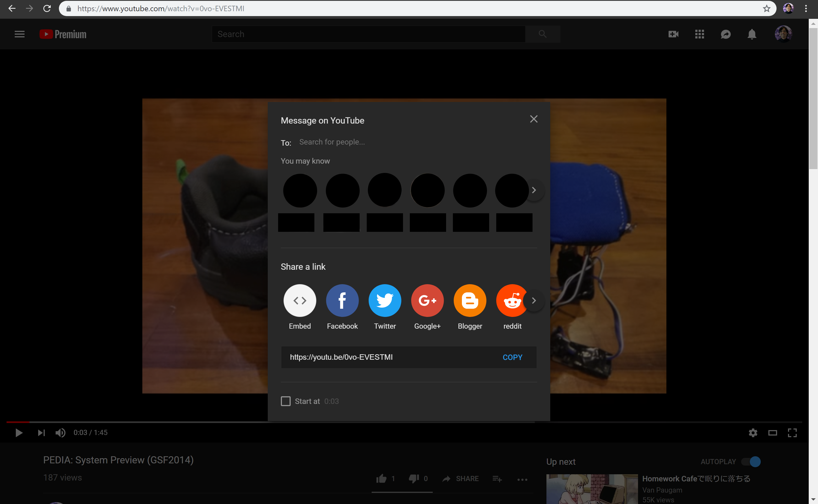Image resolution: width=818 pixels, height=504 pixels.
Task: Open the YouTube messages share icon
Action: point(726,34)
